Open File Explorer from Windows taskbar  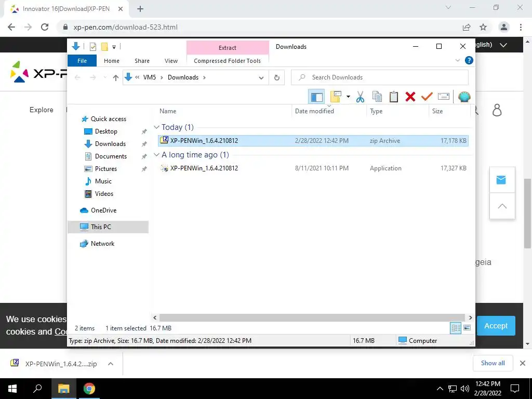tap(63, 389)
